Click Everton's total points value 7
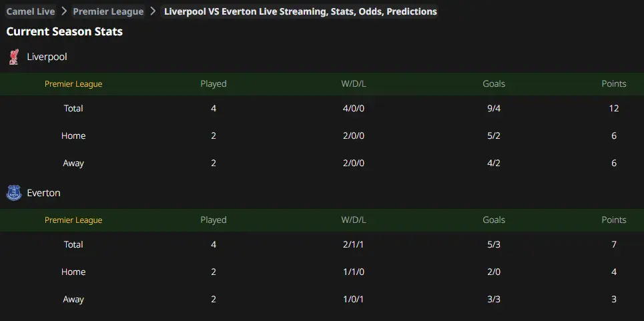Image resolution: width=644 pixels, height=321 pixels. click(614, 244)
